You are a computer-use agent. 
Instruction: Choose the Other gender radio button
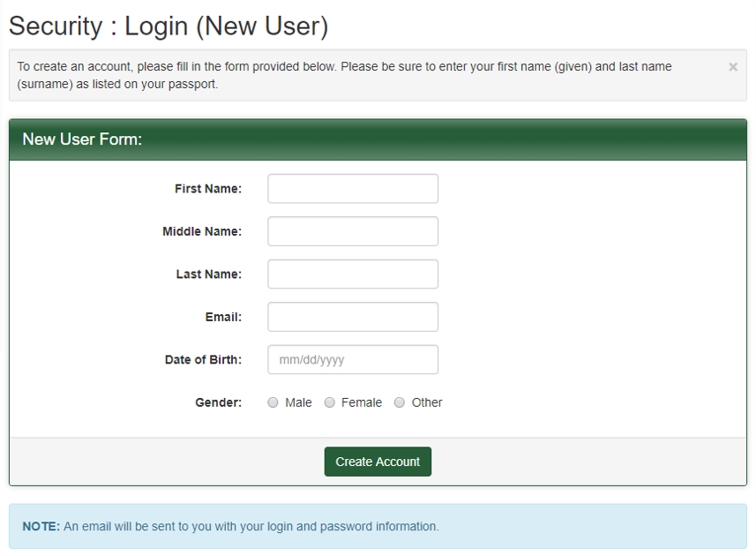click(x=400, y=402)
